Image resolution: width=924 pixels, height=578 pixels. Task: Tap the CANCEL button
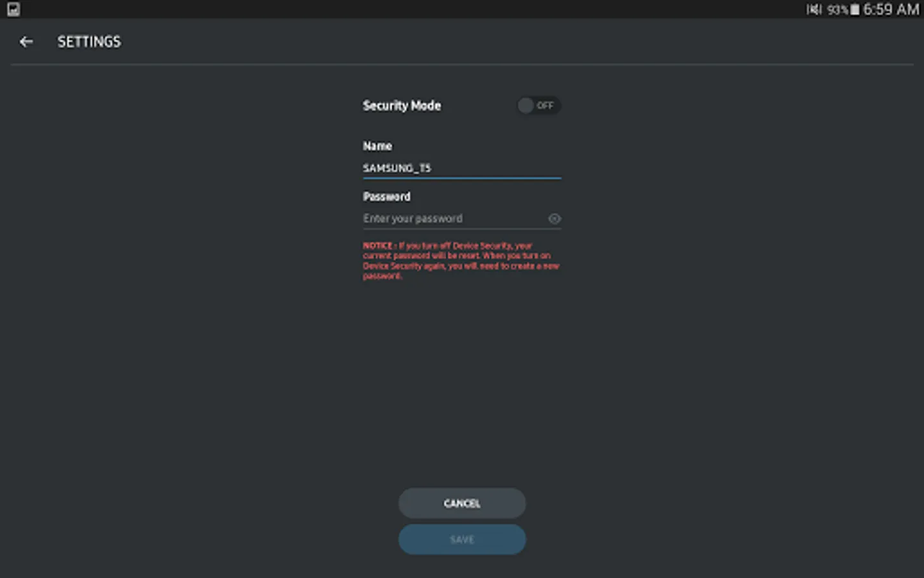click(x=462, y=504)
